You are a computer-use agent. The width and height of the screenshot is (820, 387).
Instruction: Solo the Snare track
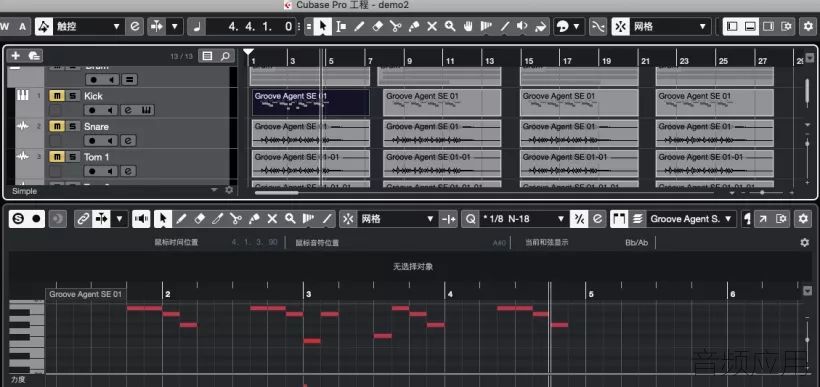pyautogui.click(x=73, y=126)
